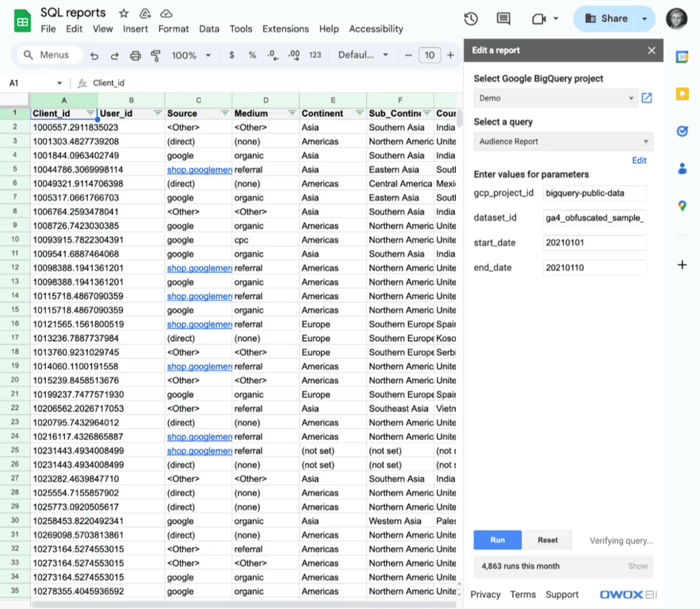Open the Data menu
700x609 pixels.
209,29
